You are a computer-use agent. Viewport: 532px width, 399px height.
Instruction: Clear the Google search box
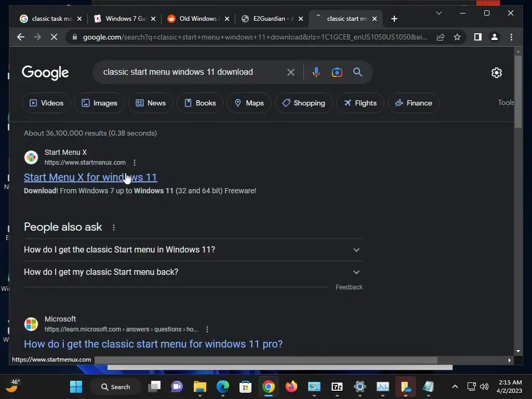pyautogui.click(x=291, y=72)
